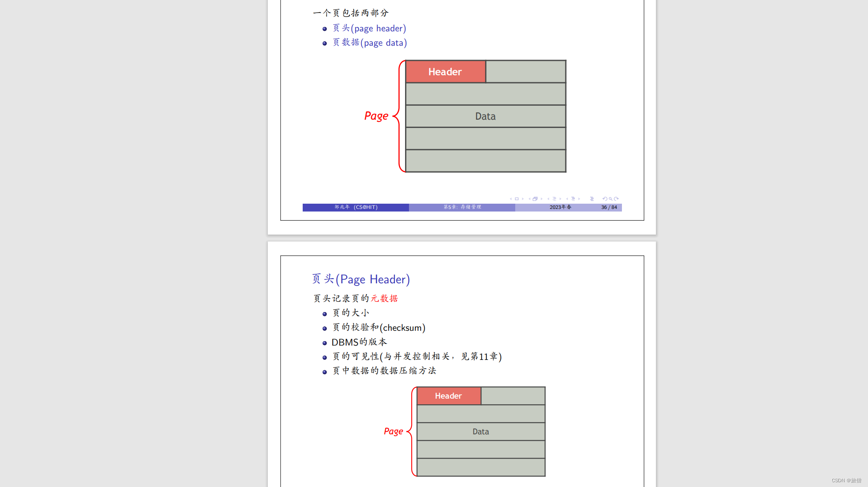Click the red 'Page' label in lower diagram
Image resolution: width=868 pixels, height=487 pixels.
(393, 431)
